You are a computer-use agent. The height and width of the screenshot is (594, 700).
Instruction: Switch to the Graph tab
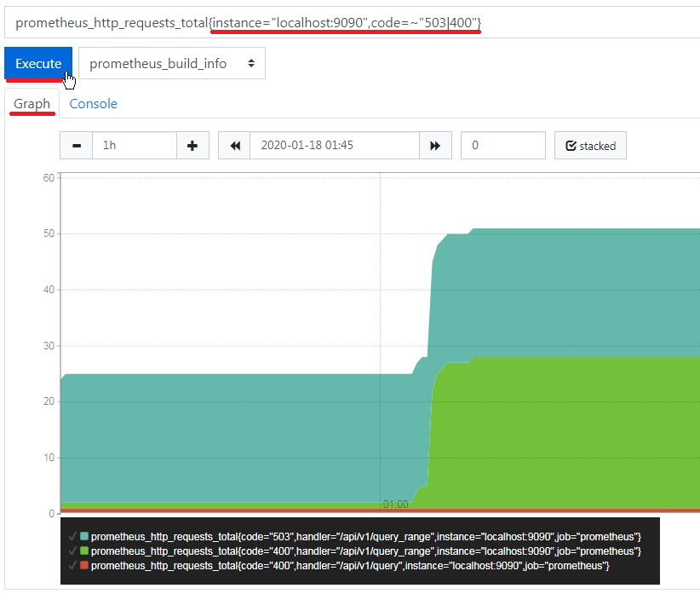[x=32, y=104]
